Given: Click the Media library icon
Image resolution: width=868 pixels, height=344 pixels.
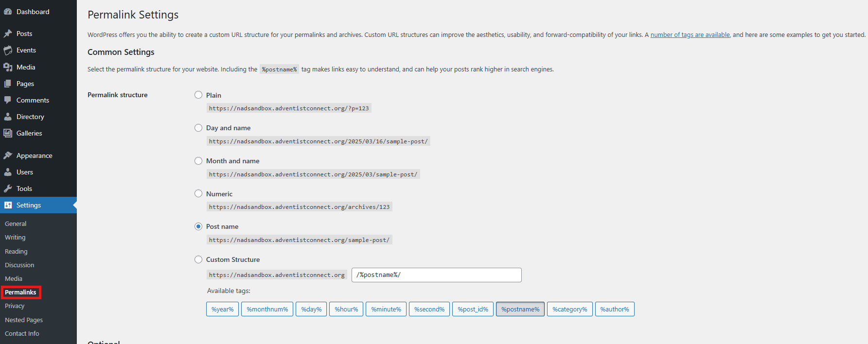Looking at the screenshot, I should coord(8,67).
